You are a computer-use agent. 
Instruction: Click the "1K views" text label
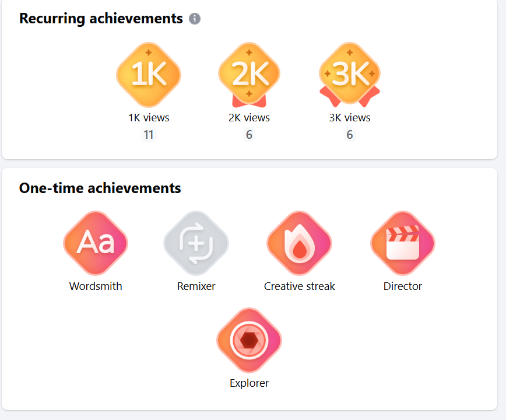149,118
